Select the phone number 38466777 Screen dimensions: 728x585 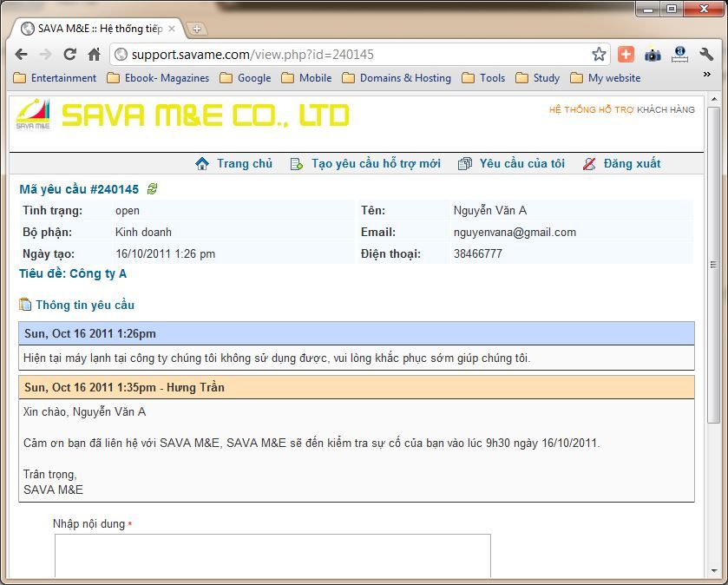(478, 254)
